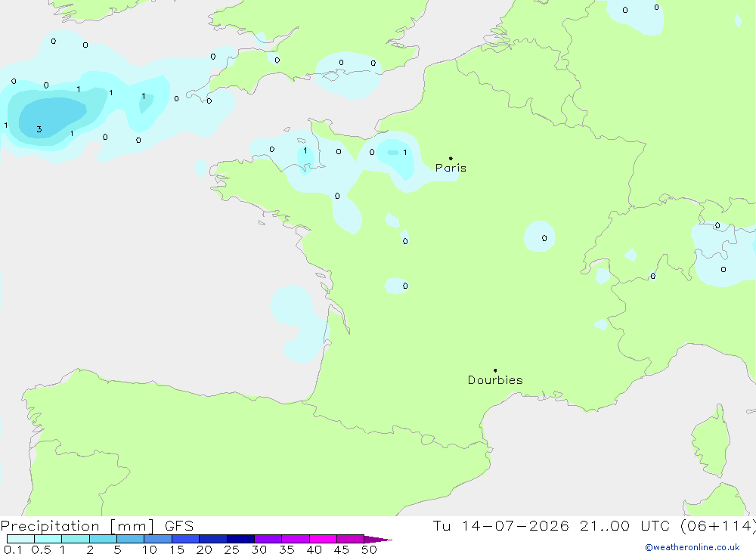This screenshot has height=554, width=756.
Task: Pick the 40–45 mm magenta legend swatch
Action: click(323, 539)
